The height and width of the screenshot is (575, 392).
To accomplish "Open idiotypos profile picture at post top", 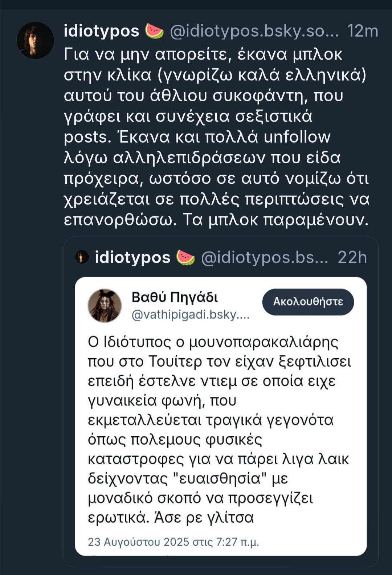I will 35,40.
